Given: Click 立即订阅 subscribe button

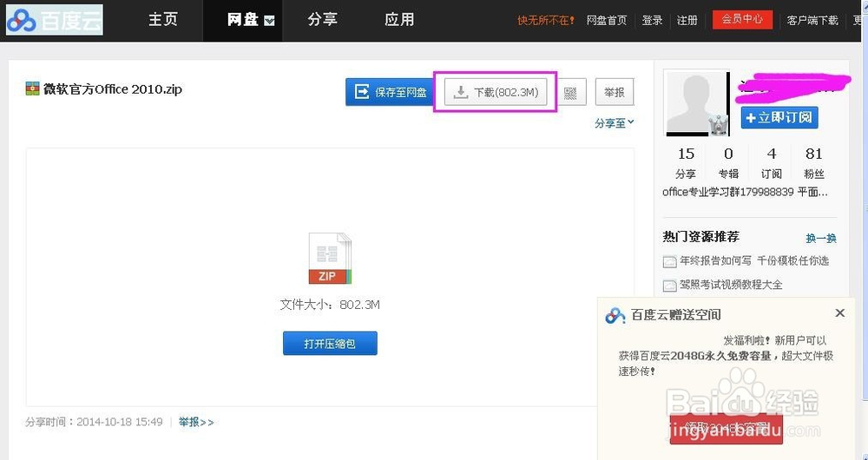Looking at the screenshot, I should 779,117.
